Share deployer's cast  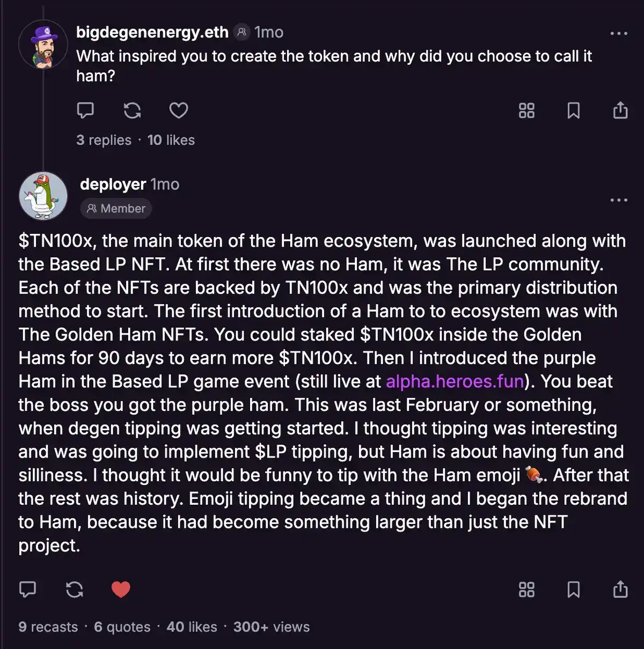(620, 589)
